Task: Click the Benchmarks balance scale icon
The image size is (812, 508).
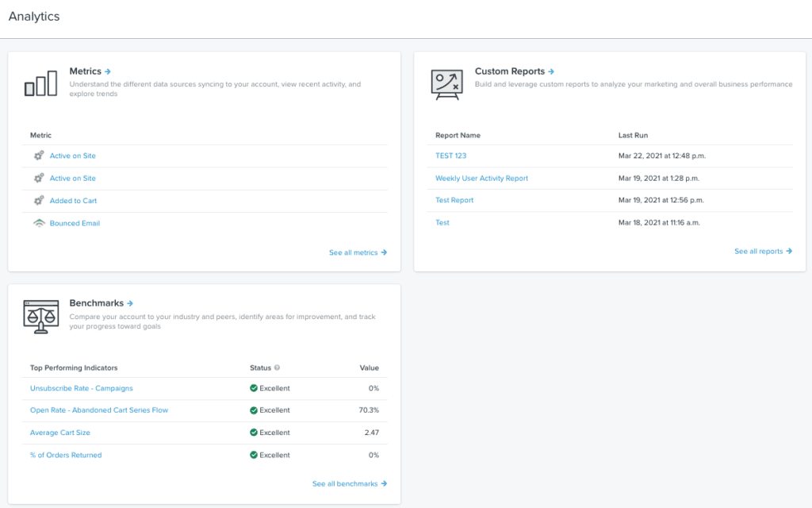Action: 41,316
